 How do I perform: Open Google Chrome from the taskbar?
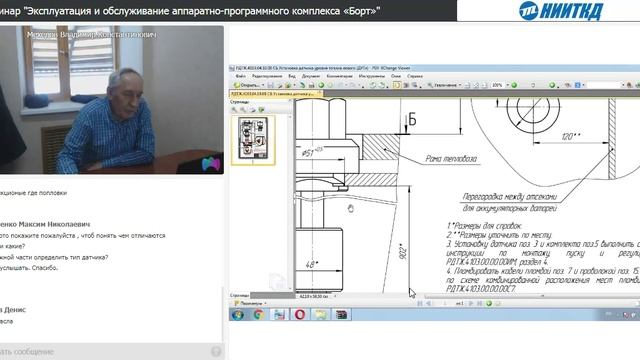(x=258, y=315)
